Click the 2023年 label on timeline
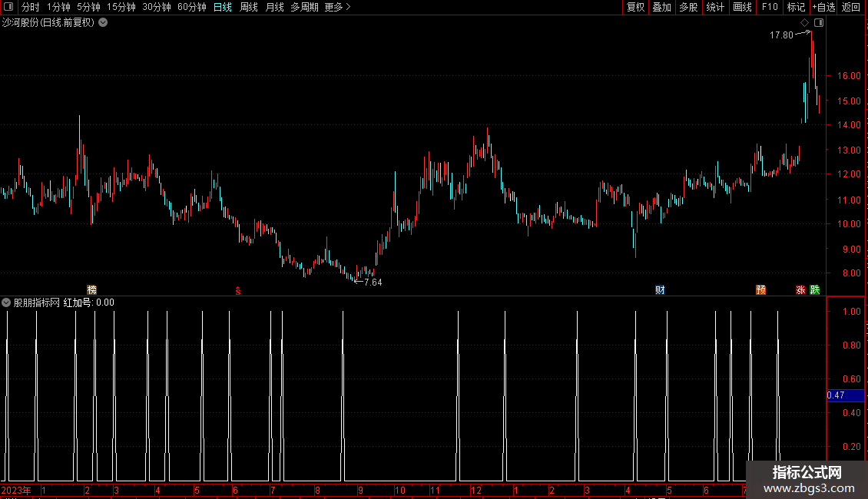The height and width of the screenshot is (499, 868). (x=16, y=490)
